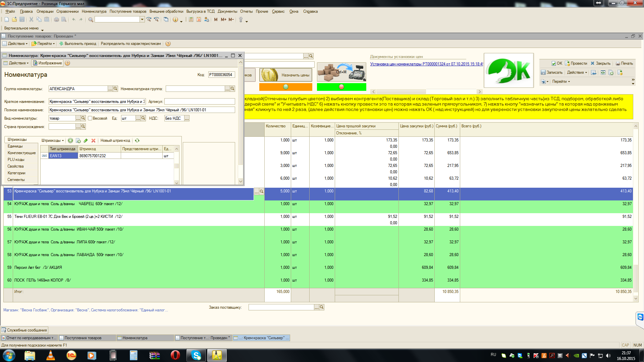
Task: Click Распределить по характеристикам button
Action: (x=131, y=44)
